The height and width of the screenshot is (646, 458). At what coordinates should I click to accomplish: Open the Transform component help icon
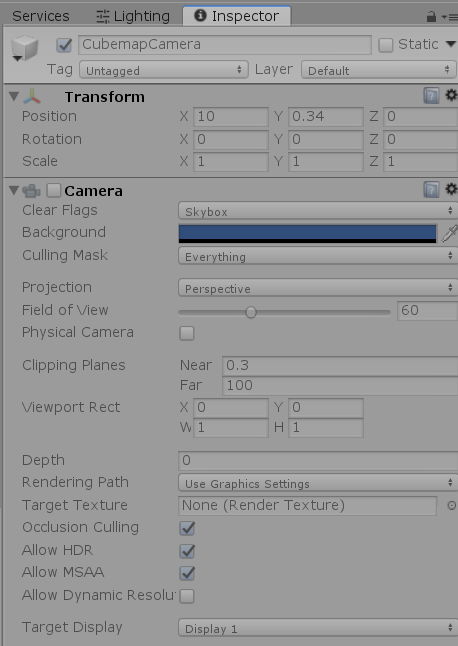(x=431, y=96)
